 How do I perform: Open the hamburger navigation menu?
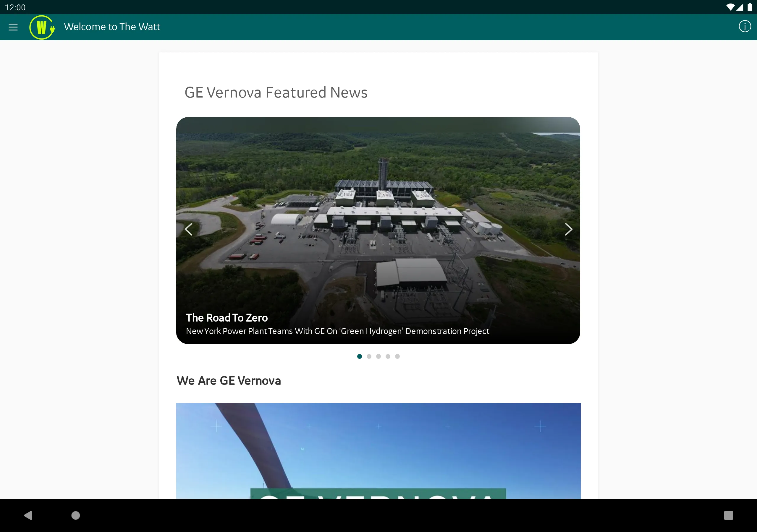click(13, 27)
